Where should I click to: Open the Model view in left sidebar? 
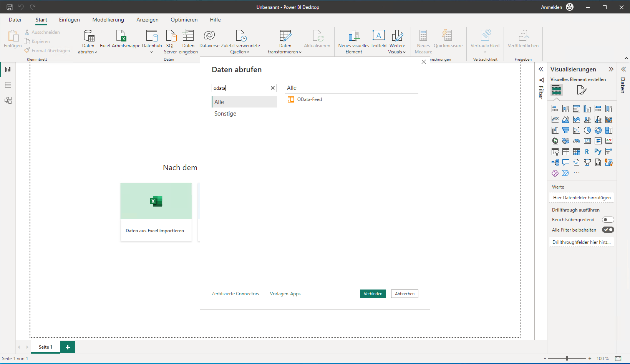pyautogui.click(x=8, y=100)
